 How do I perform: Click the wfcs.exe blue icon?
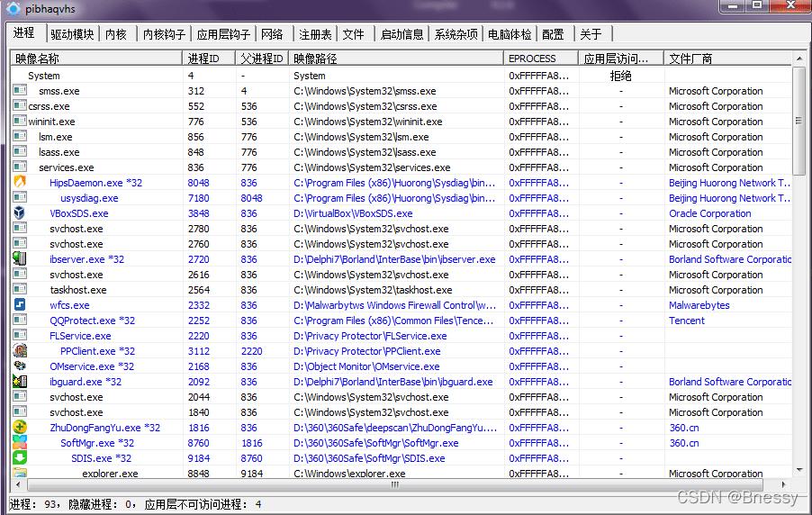click(x=20, y=305)
